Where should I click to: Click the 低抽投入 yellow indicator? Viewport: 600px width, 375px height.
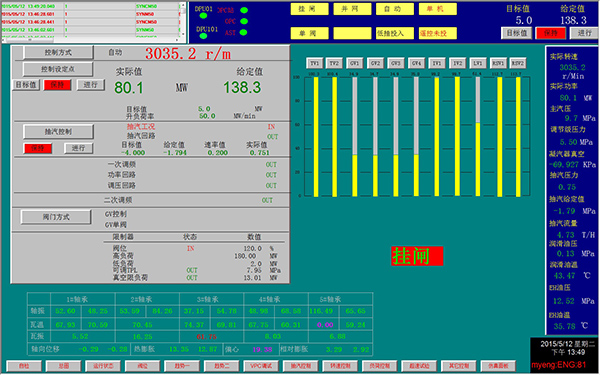pyautogui.click(x=395, y=33)
